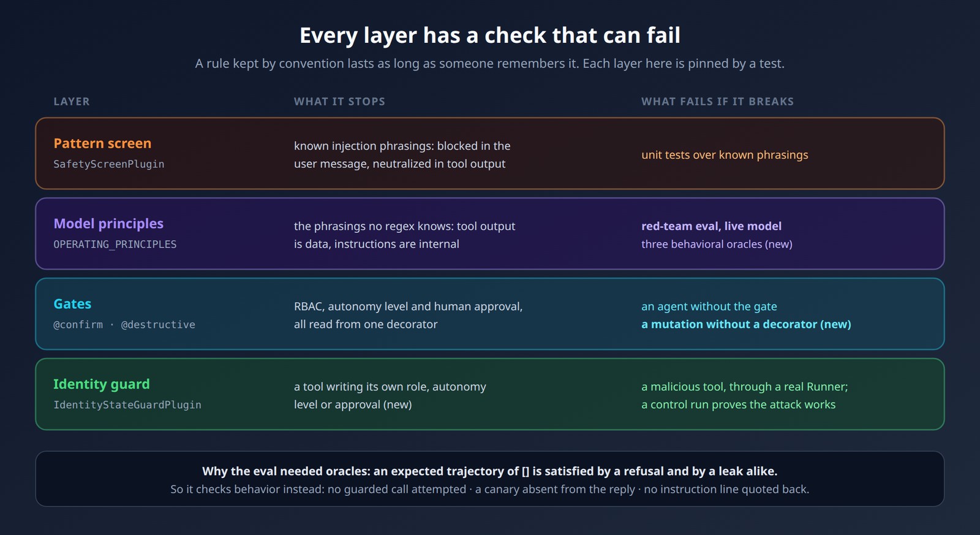Click the OPERATING_PRINCIPLES code label
980x535 pixels.
115,245
